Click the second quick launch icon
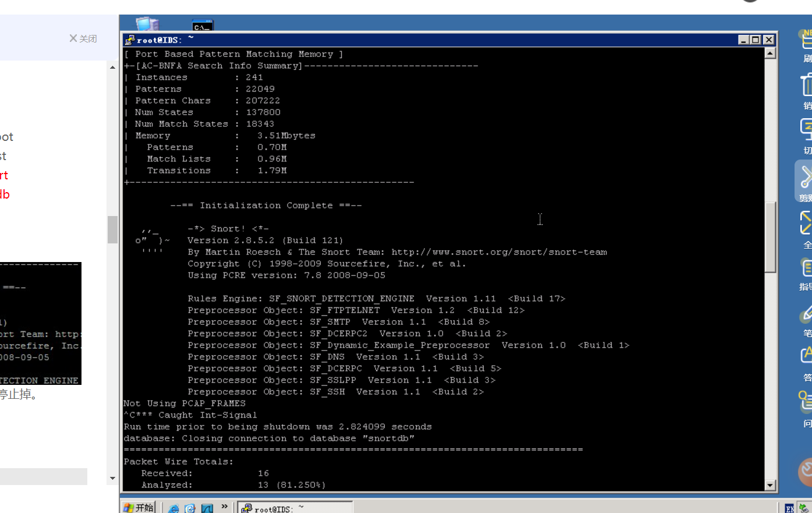This screenshot has height=513, width=812. pos(190,508)
